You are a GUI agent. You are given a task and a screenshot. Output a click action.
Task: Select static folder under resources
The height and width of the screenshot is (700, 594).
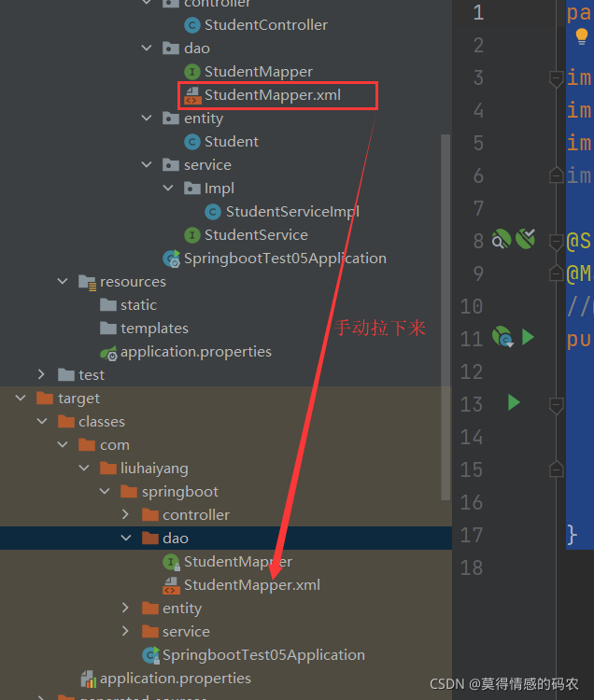click(x=138, y=305)
